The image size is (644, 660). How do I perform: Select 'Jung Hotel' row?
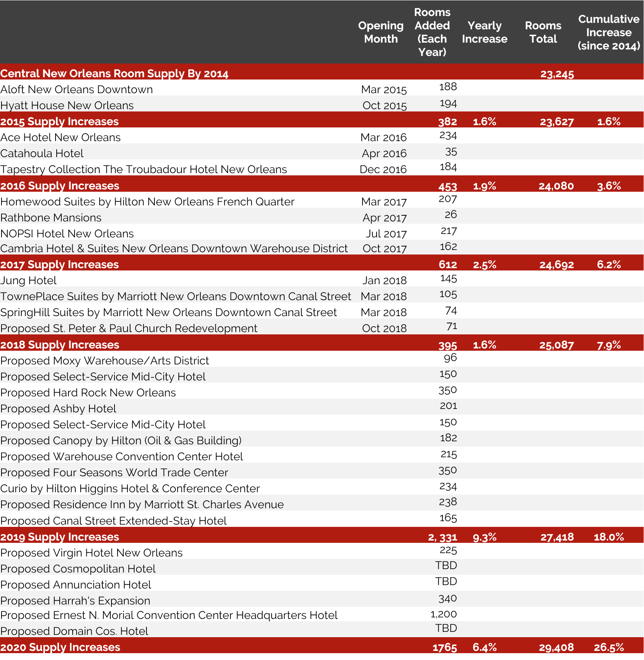point(28,280)
